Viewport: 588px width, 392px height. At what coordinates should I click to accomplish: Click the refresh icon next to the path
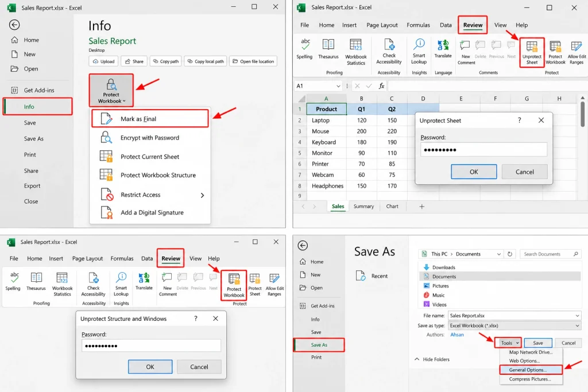510,254
